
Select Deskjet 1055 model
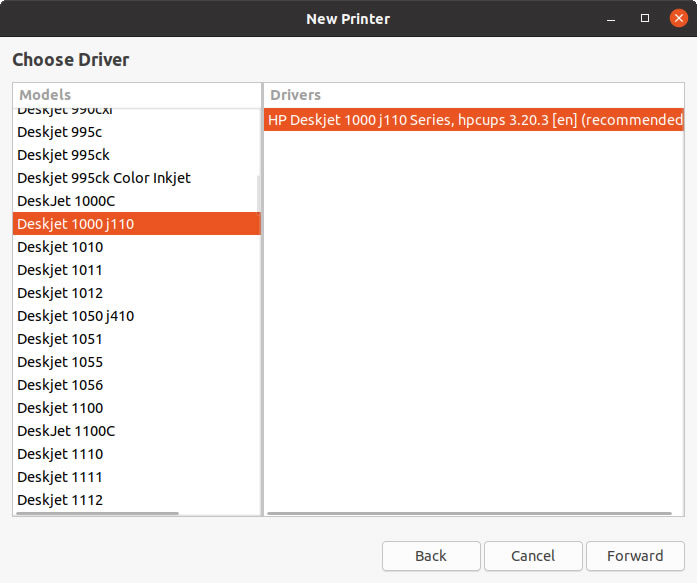click(136, 362)
